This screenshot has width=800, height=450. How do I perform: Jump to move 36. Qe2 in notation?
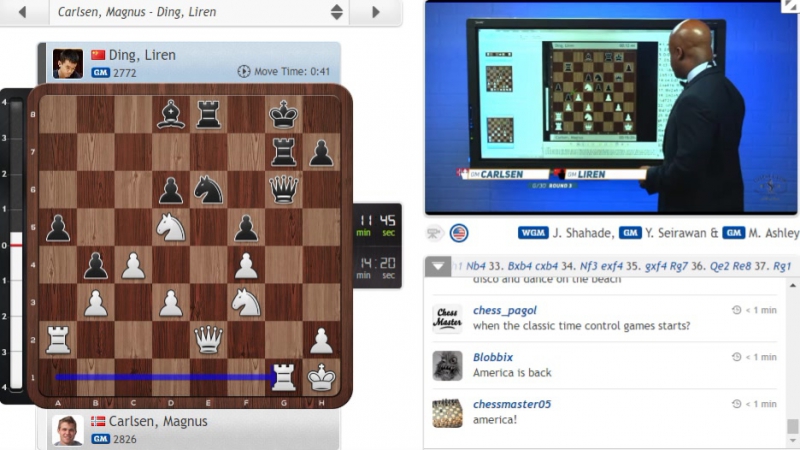pyautogui.click(x=710, y=266)
